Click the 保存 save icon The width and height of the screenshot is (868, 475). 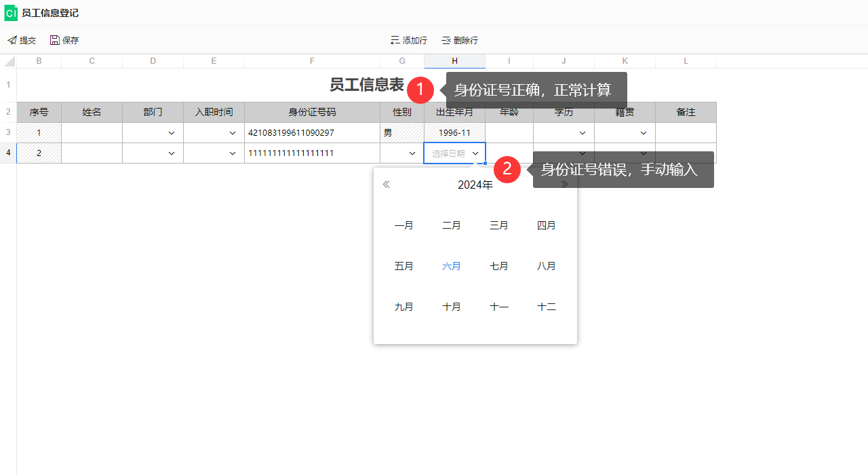coord(55,41)
